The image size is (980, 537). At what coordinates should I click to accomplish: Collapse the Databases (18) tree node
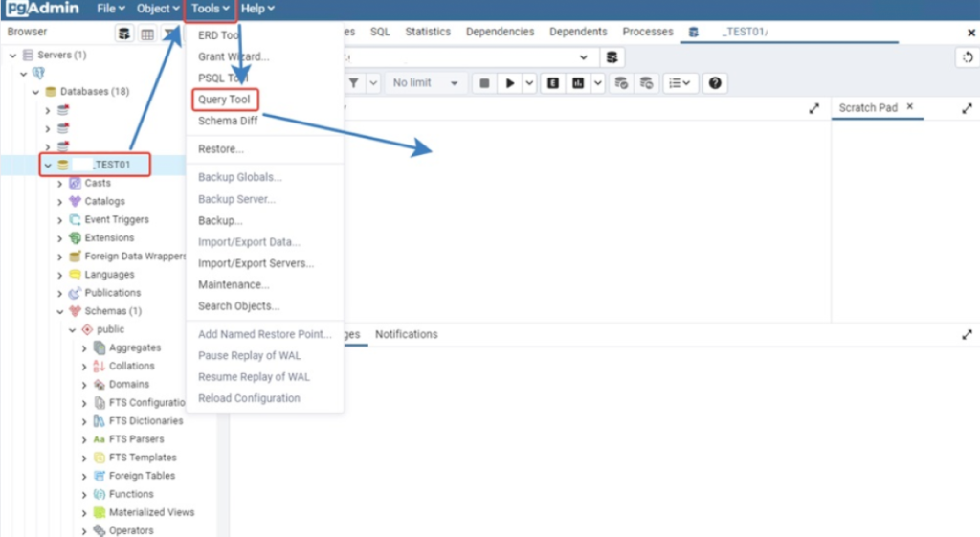[36, 92]
